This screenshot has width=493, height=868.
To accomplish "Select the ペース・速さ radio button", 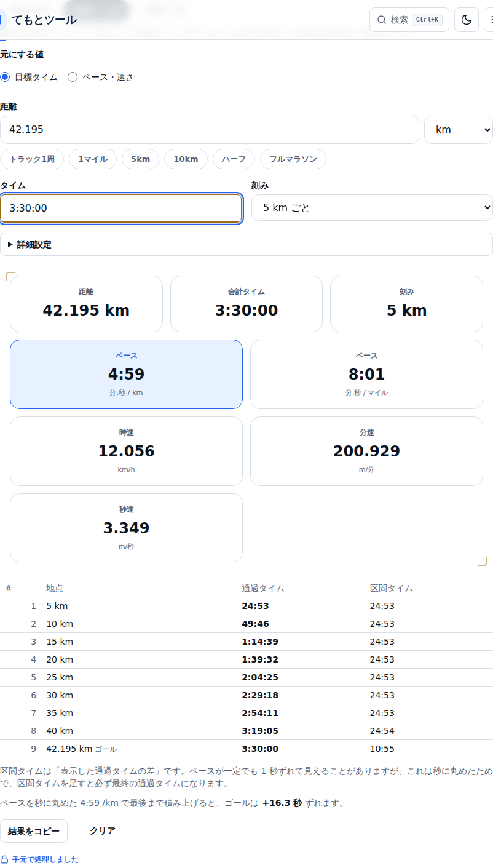I will click(73, 77).
